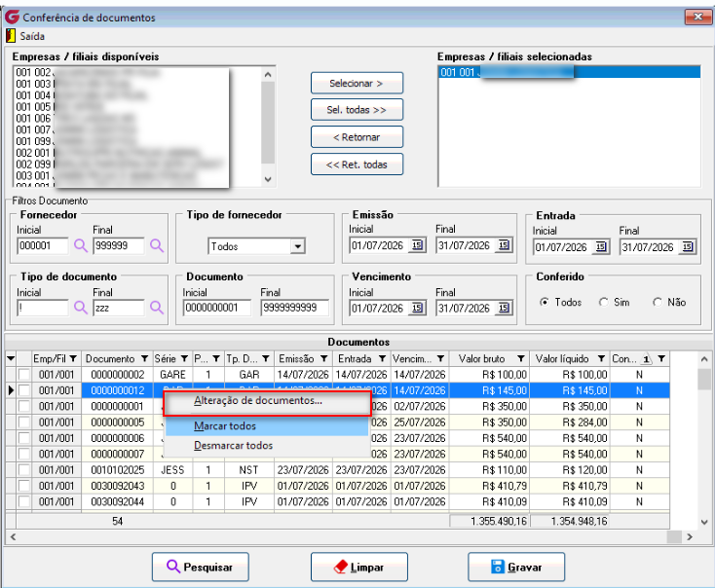Open the Entrada column filter arrow
This screenshot has width=715, height=588.
[382, 358]
